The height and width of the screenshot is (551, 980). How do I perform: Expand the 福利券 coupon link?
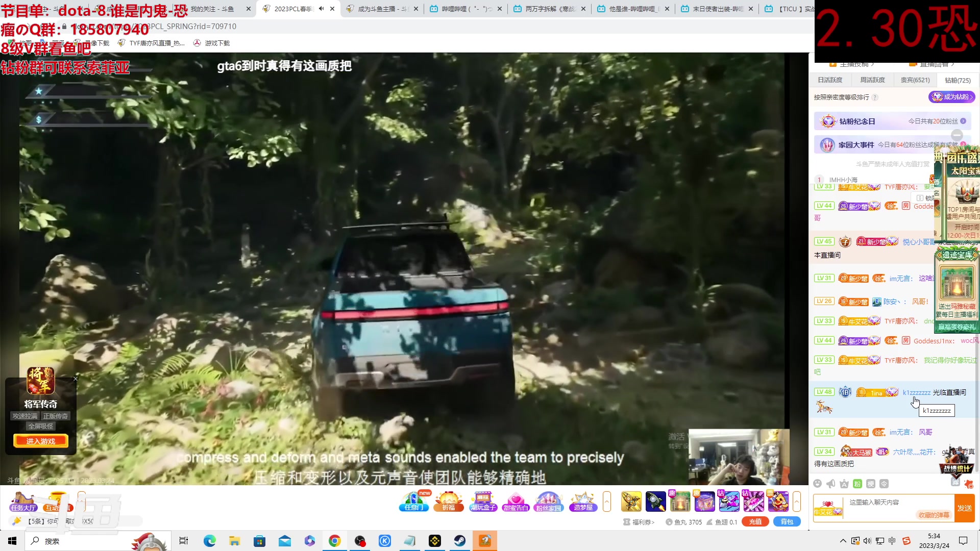(x=639, y=522)
